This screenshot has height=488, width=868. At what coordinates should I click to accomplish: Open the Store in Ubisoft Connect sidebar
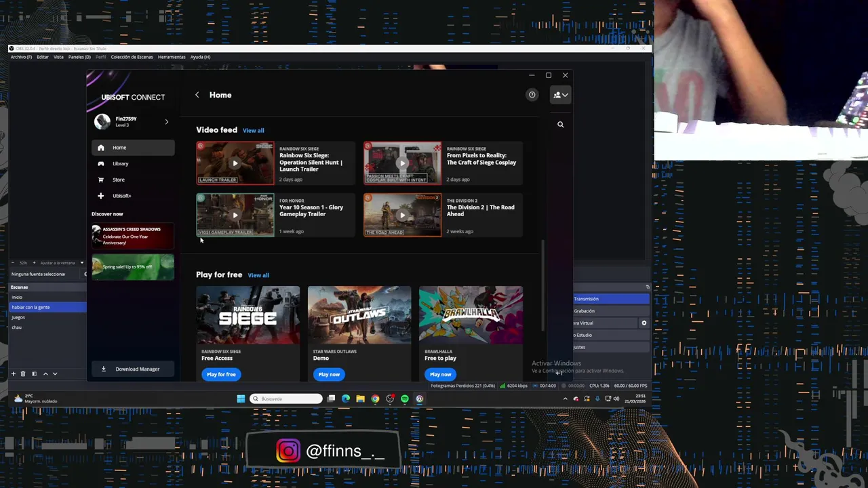(133, 180)
